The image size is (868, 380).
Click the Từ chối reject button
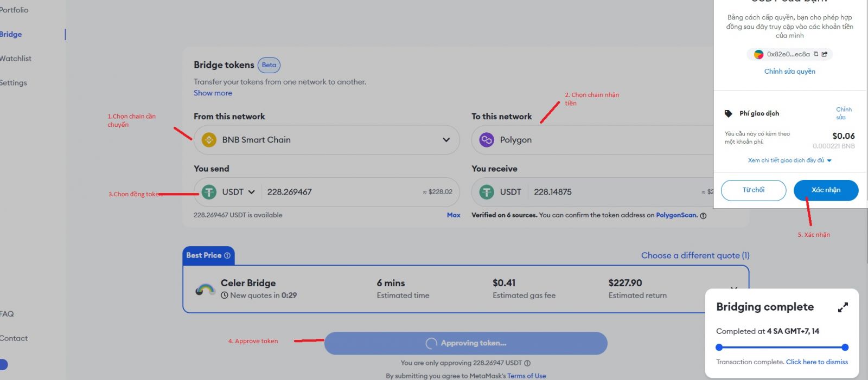753,190
